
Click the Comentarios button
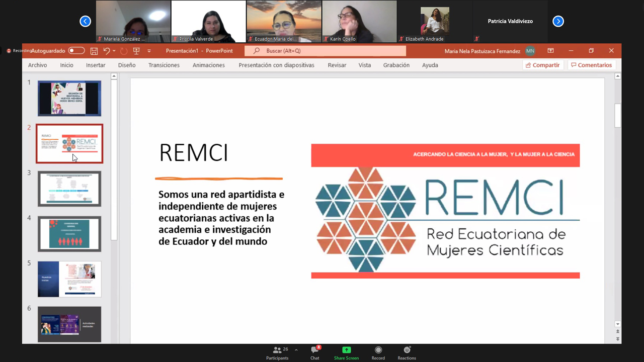(591, 65)
